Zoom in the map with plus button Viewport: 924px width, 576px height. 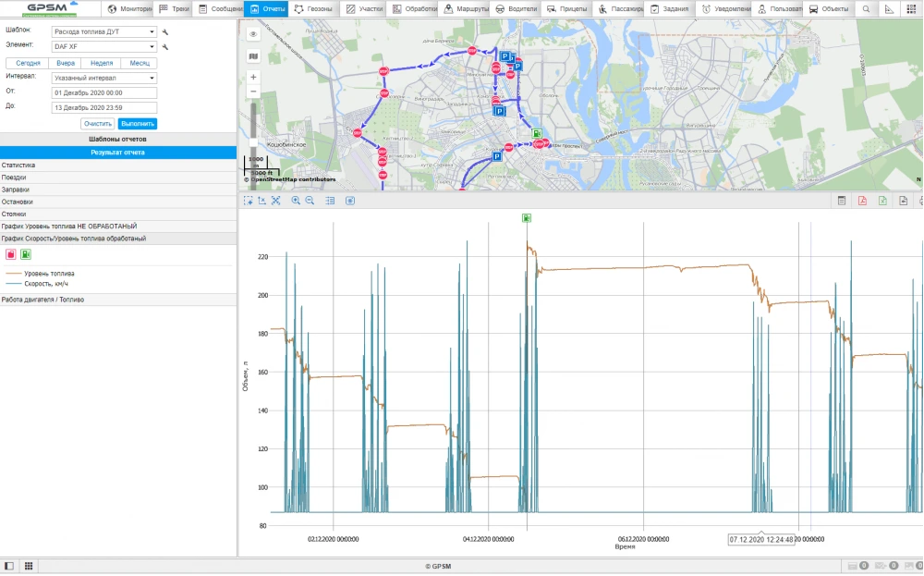pos(253,78)
